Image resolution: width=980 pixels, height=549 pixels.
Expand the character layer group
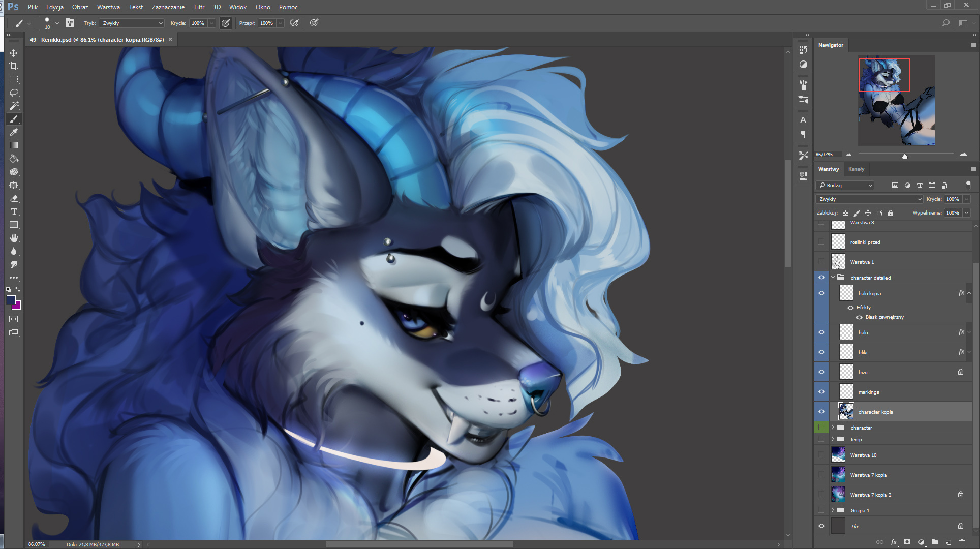pos(833,428)
